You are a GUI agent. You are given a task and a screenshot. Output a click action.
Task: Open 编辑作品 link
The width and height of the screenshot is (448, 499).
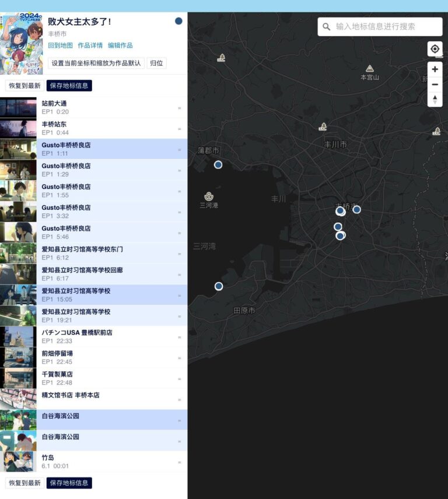pyautogui.click(x=120, y=45)
